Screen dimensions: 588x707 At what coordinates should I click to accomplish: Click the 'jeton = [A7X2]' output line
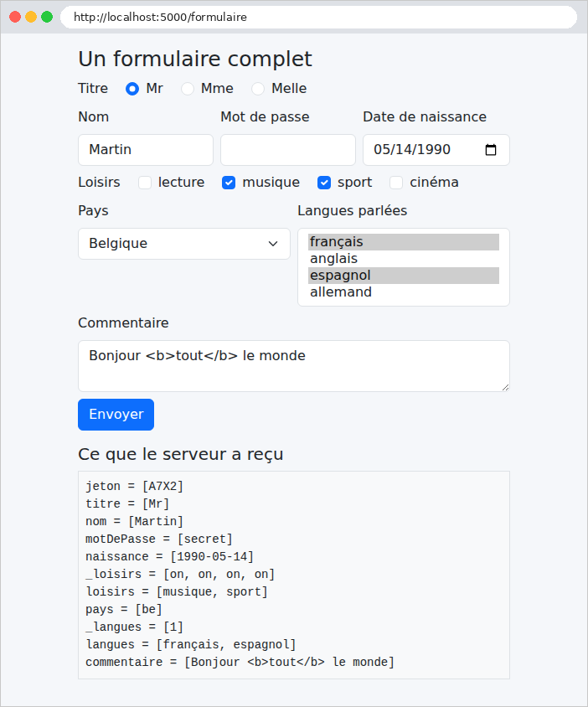click(134, 486)
